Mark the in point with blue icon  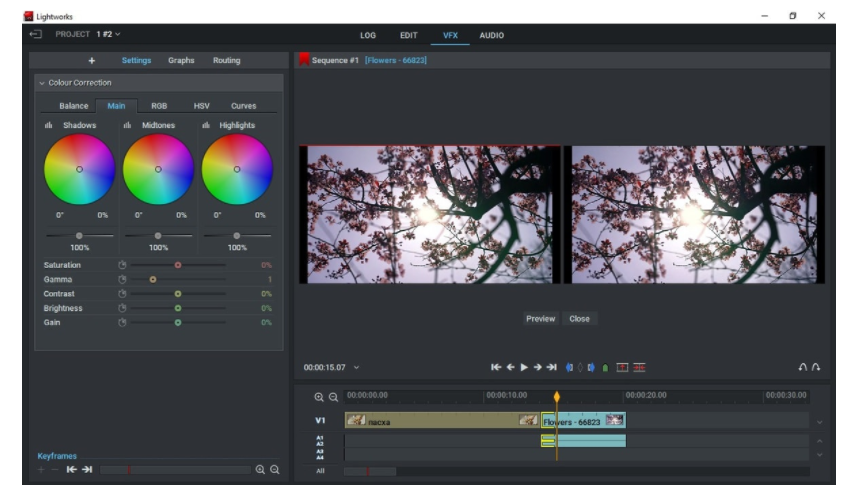(x=569, y=368)
